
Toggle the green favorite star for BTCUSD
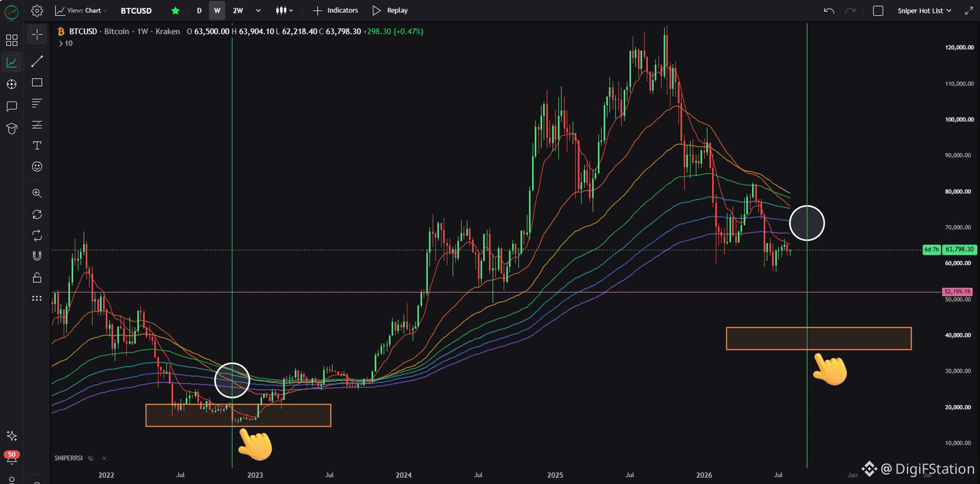[x=175, y=11]
